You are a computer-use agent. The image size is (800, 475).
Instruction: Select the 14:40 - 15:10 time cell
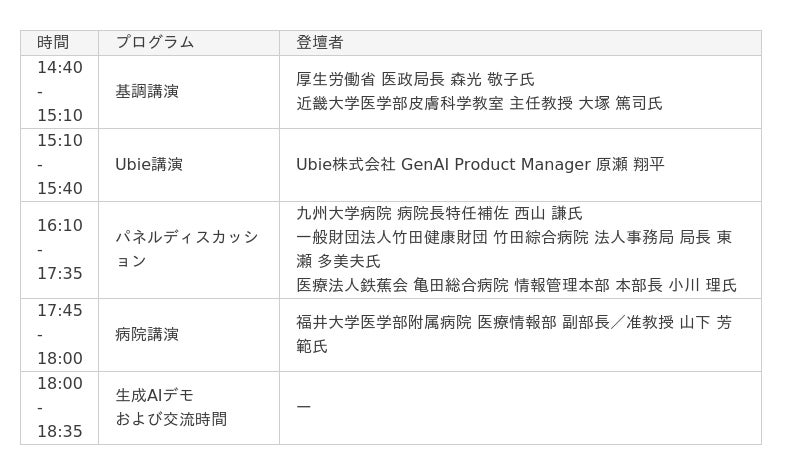coord(59,92)
